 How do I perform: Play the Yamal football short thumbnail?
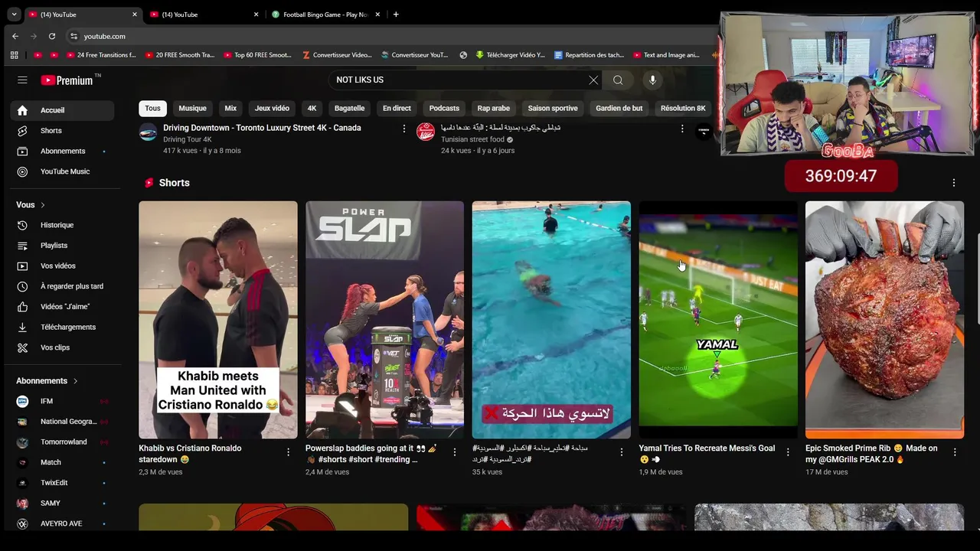coord(718,320)
